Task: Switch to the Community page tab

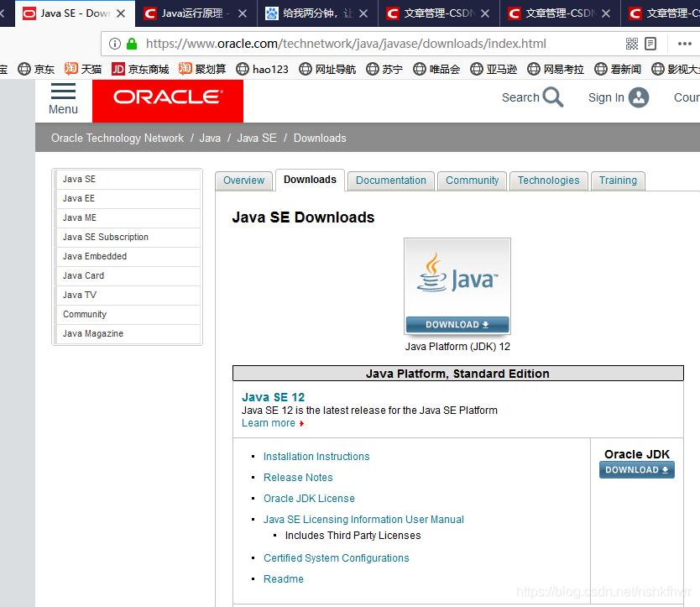Action: click(x=473, y=181)
